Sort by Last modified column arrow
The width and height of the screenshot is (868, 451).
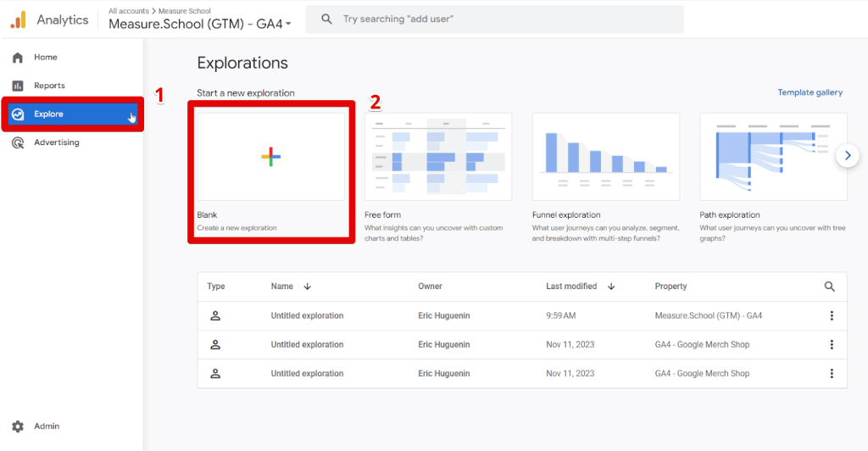(x=611, y=287)
